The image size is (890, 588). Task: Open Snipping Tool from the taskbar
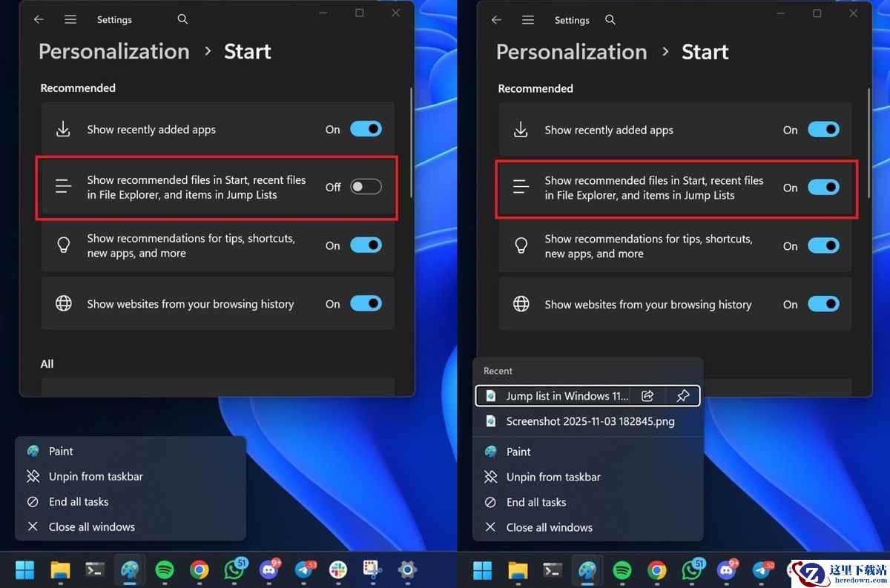pos(372,569)
